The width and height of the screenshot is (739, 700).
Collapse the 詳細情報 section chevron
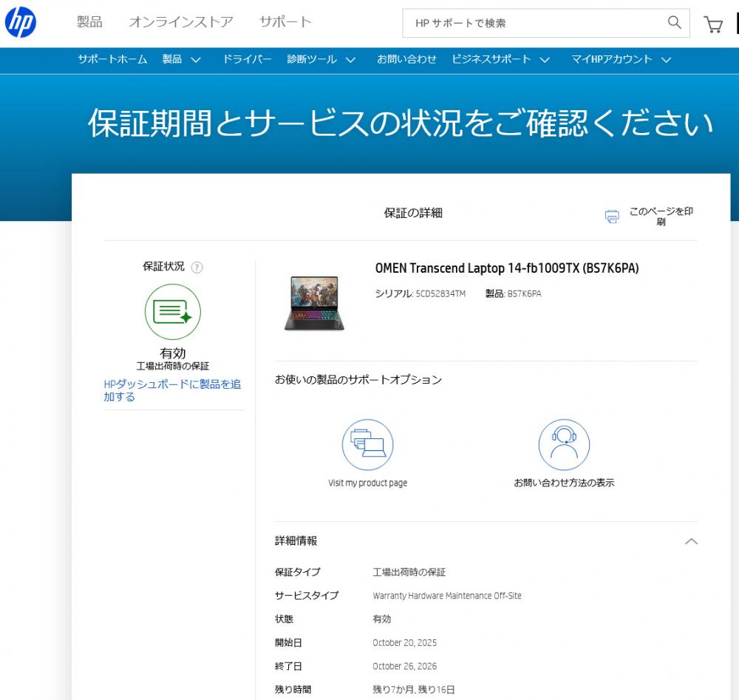[x=691, y=541]
